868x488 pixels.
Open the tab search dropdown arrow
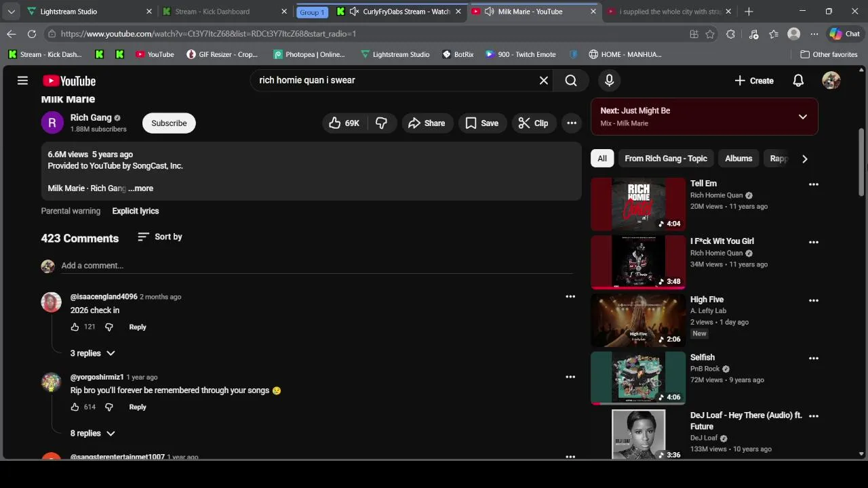tap(11, 12)
